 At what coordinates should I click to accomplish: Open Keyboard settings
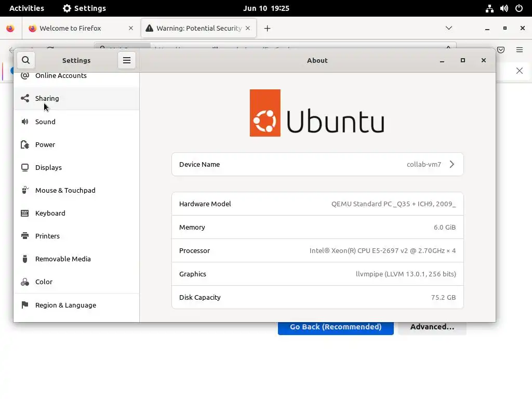(x=76, y=213)
